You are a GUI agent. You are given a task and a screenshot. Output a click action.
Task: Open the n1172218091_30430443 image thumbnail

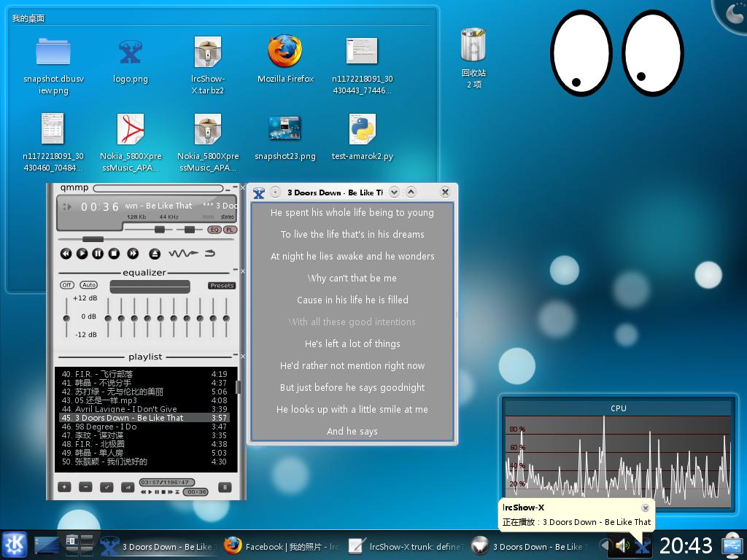click(x=362, y=50)
